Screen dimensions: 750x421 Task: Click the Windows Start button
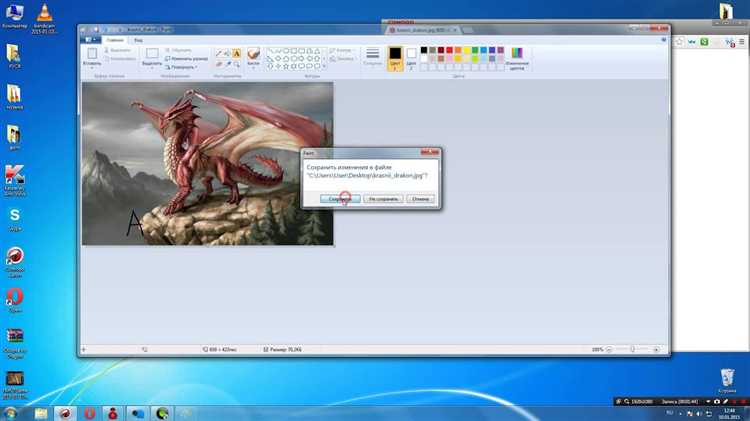click(12, 412)
